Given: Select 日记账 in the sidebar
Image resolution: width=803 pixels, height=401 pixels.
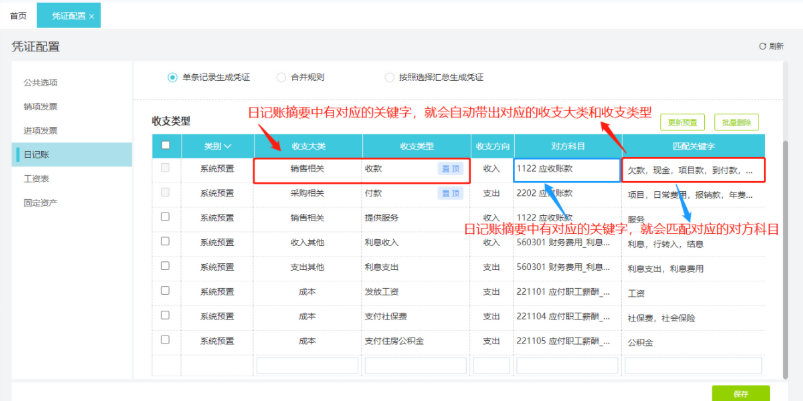Looking at the screenshot, I should click(x=72, y=155).
